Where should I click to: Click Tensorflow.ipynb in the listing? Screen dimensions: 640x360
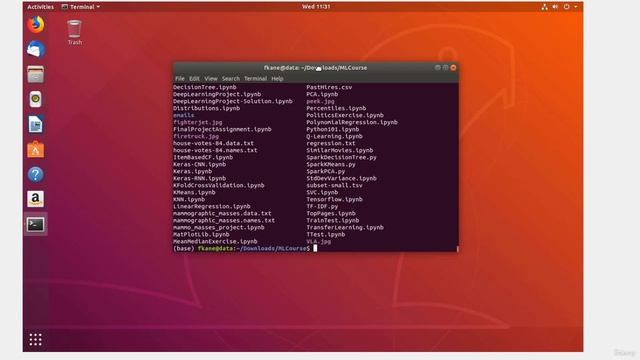334,199
